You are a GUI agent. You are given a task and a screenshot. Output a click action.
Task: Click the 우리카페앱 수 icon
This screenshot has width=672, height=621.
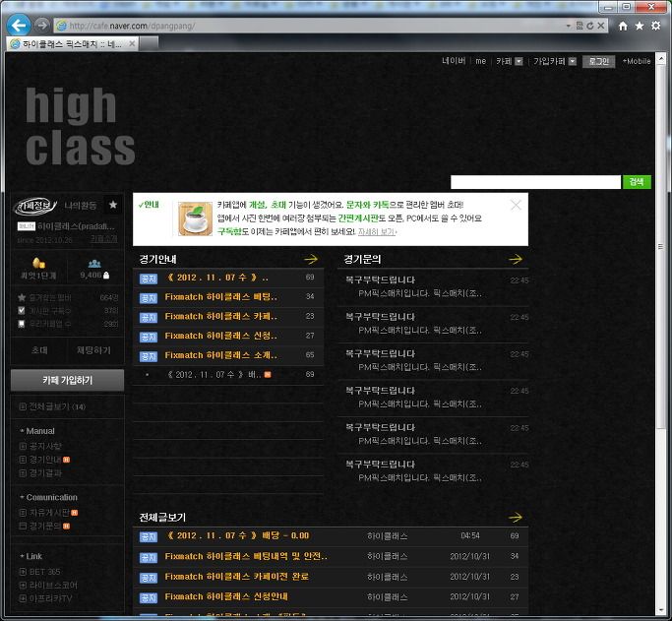tap(22, 324)
